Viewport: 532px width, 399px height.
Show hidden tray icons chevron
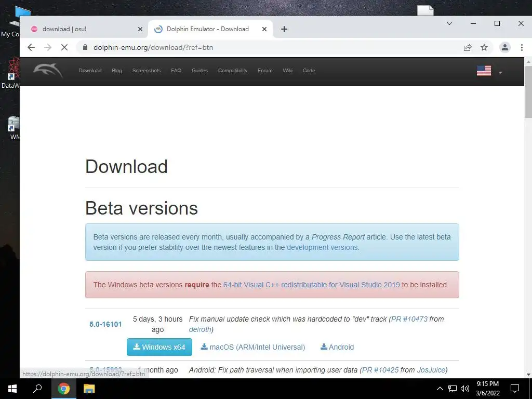click(x=440, y=389)
